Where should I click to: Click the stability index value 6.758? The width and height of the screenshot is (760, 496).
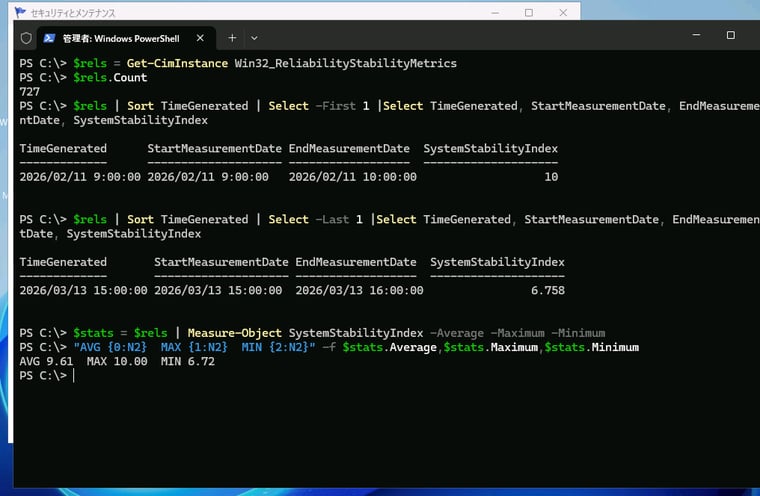coord(548,290)
